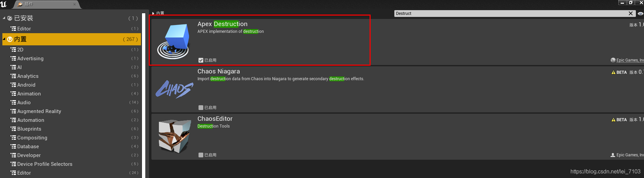Image resolution: width=644 pixels, height=178 pixels.
Task: Select the ChaosEditor plugin title
Action: (x=215, y=119)
